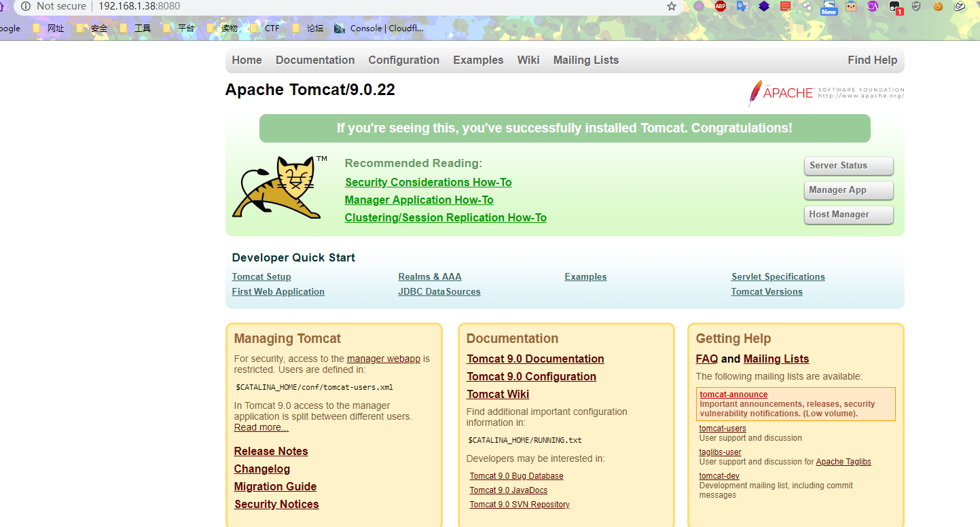This screenshot has height=527, width=980.
Task: Open the Tomcat Versions link
Action: tap(767, 292)
